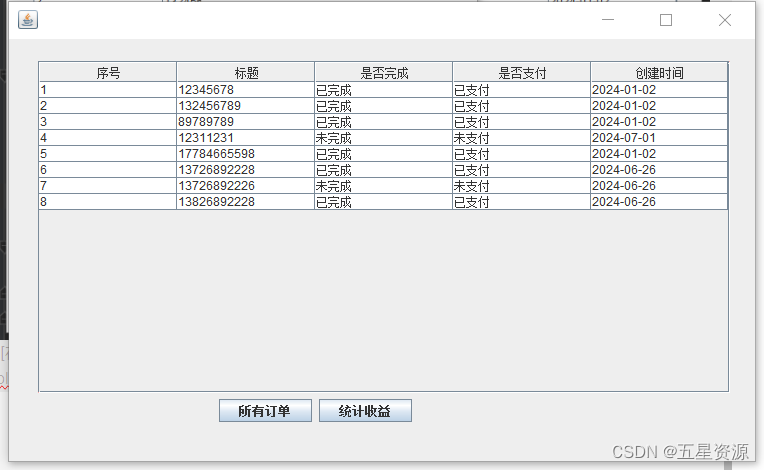Click the sequence number cell 8
Image resolution: width=764 pixels, height=470 pixels.
coord(108,202)
